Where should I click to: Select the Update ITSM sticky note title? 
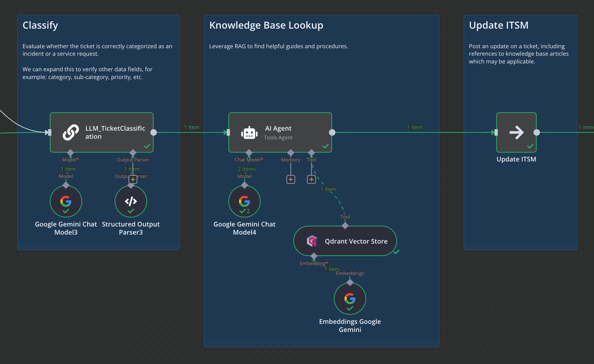(x=499, y=25)
